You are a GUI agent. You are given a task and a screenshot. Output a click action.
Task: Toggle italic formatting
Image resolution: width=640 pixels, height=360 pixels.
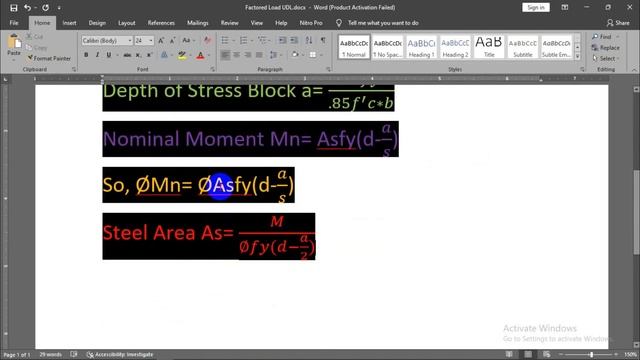pos(97,55)
